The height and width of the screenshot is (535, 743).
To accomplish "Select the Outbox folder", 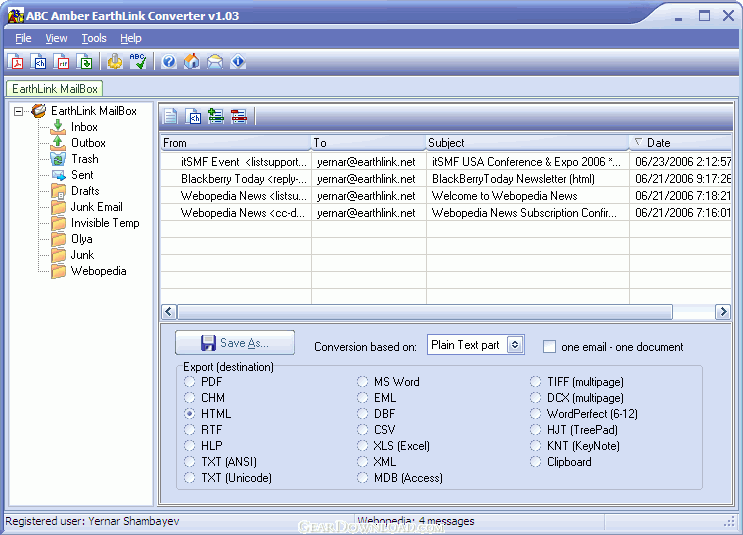I will pos(88,143).
